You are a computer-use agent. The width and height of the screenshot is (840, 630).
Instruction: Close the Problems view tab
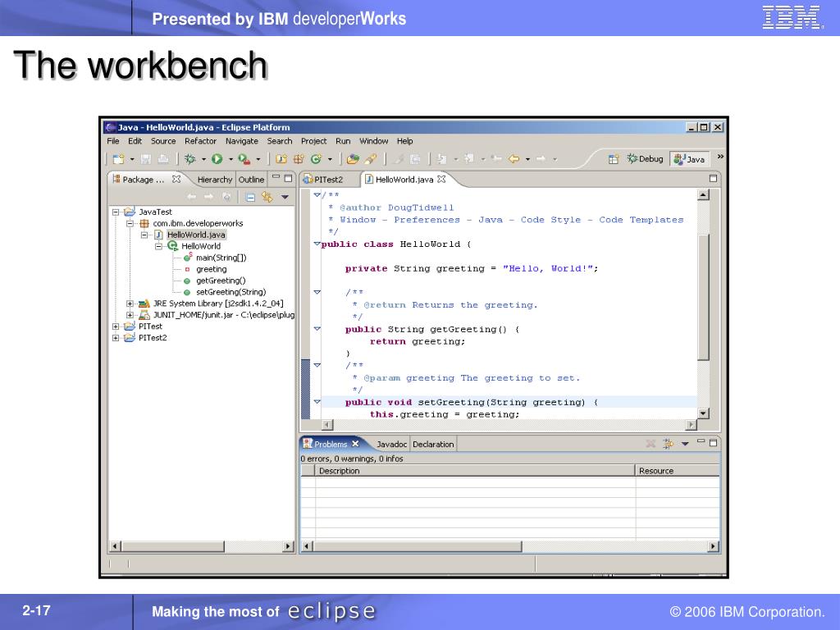pos(355,444)
